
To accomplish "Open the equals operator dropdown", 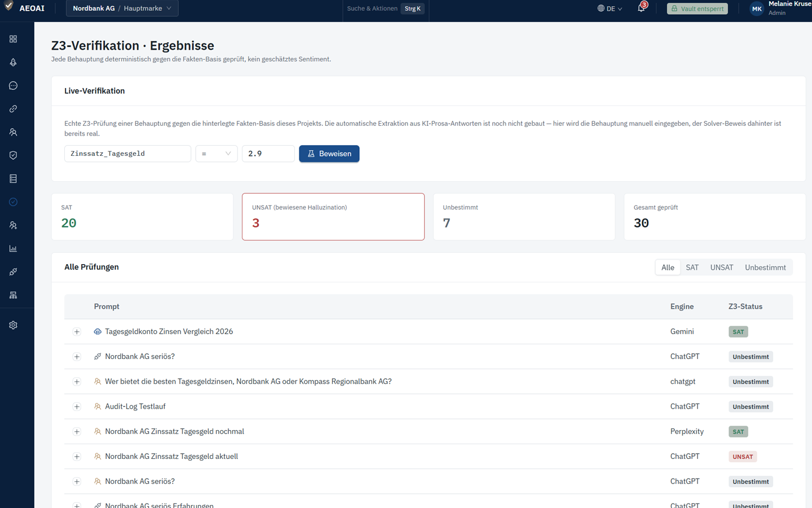I will [x=217, y=154].
